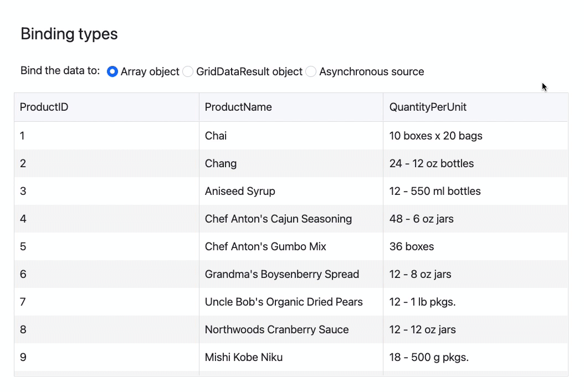
Task: Click the ProductName column header
Action: pos(238,107)
